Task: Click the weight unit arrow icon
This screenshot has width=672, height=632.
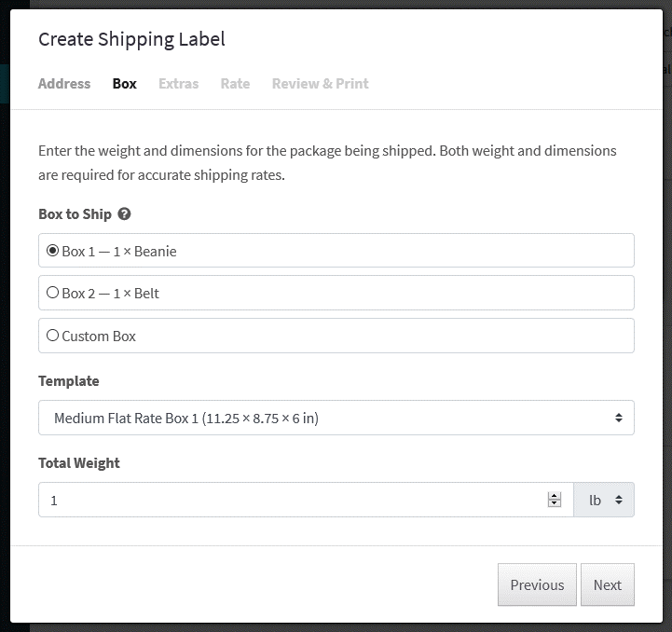Action: (619, 500)
